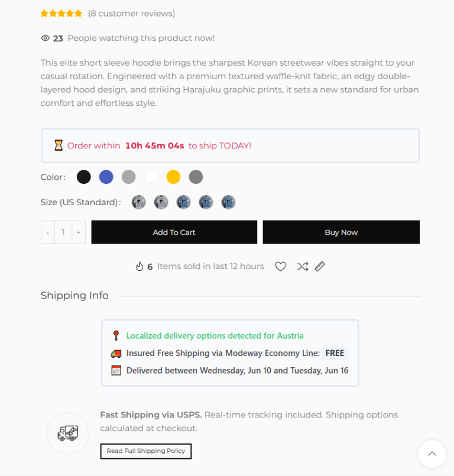This screenshot has height=476, width=454.
Task: Select the blue color swatch
Action: (106, 177)
